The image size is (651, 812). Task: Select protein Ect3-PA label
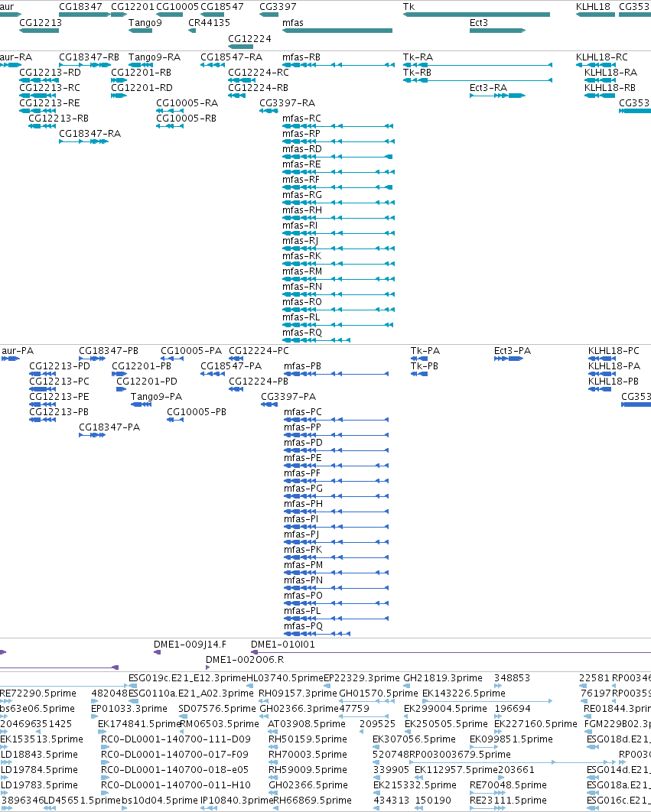point(512,351)
